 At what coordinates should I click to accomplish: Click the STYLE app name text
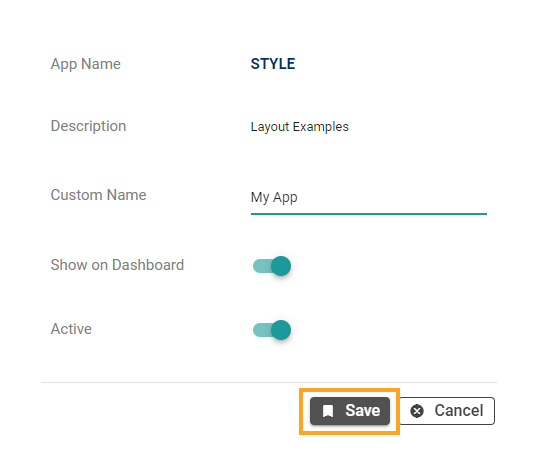pos(273,64)
